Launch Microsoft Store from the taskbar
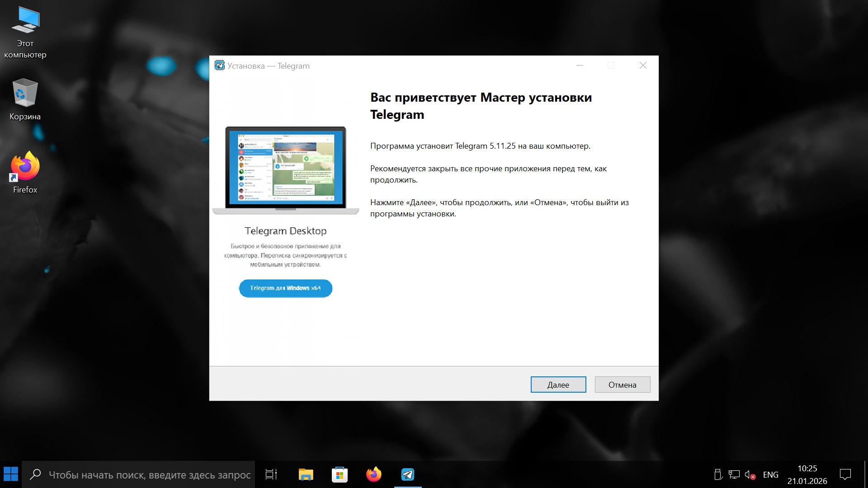 tap(340, 474)
